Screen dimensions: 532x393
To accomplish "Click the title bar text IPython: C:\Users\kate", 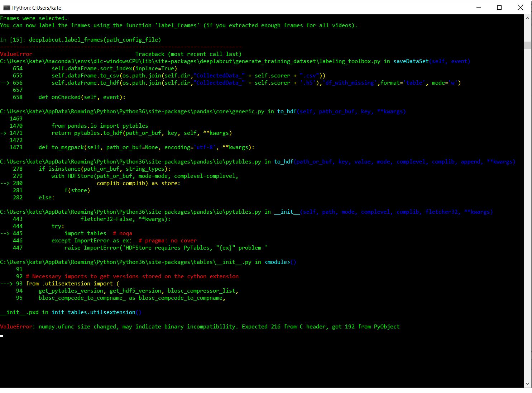I will (37, 7).
